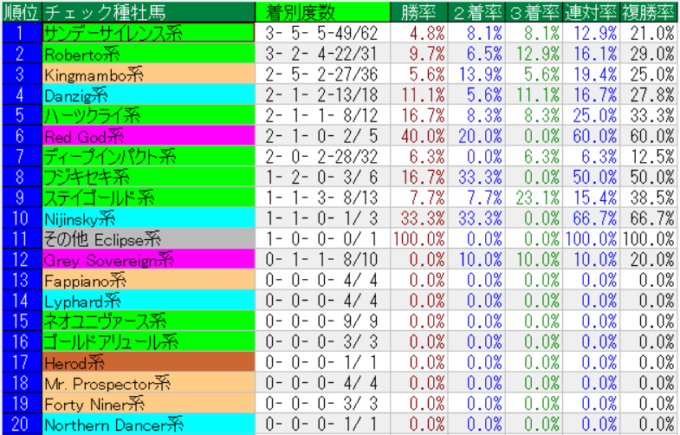Click the magenta Red God系 cell

147,136
